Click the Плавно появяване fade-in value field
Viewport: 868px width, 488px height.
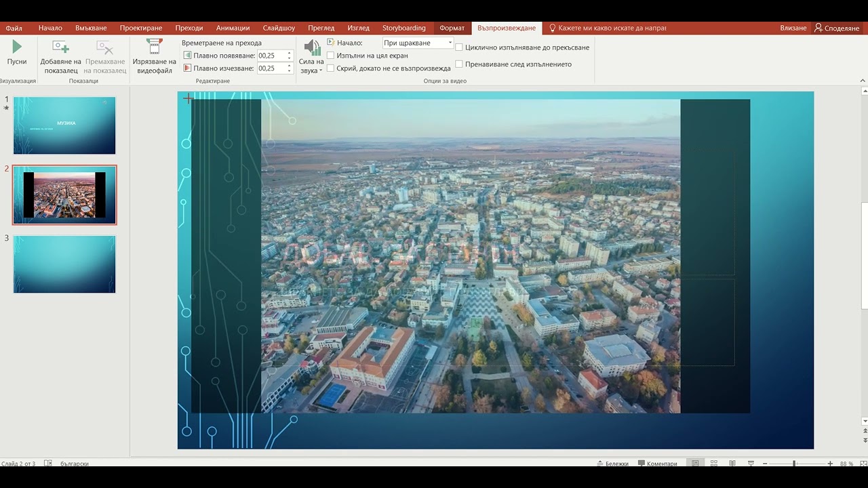(x=271, y=56)
